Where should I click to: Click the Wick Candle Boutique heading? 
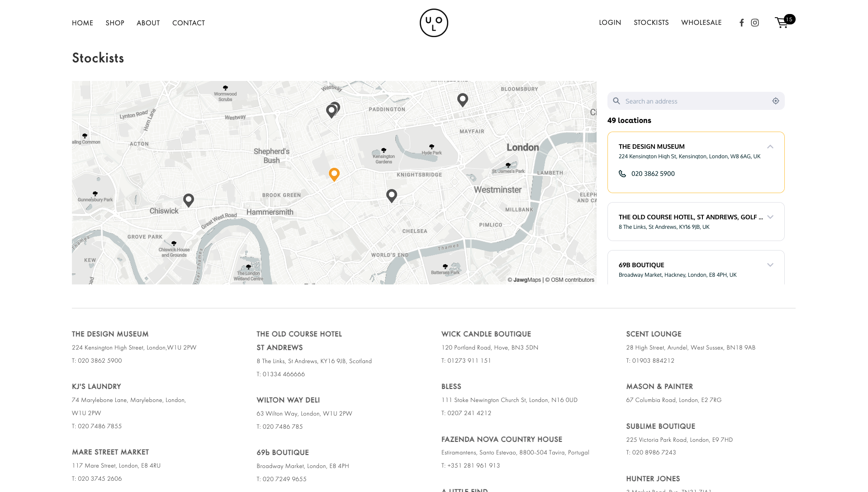[486, 334]
